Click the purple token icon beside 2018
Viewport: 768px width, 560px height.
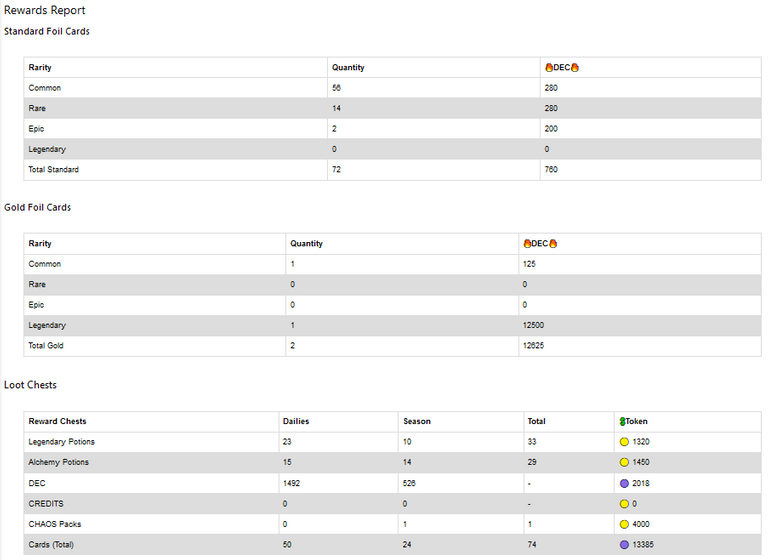(x=624, y=484)
